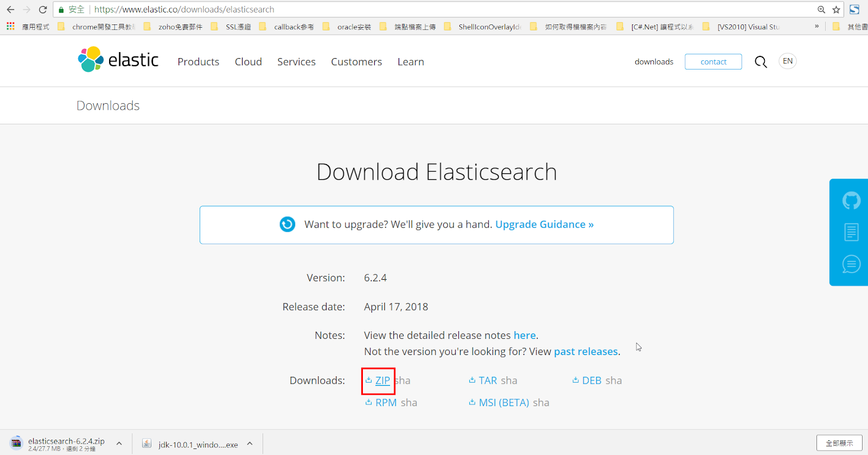
Task: Click the elastic logo
Action: (x=118, y=59)
